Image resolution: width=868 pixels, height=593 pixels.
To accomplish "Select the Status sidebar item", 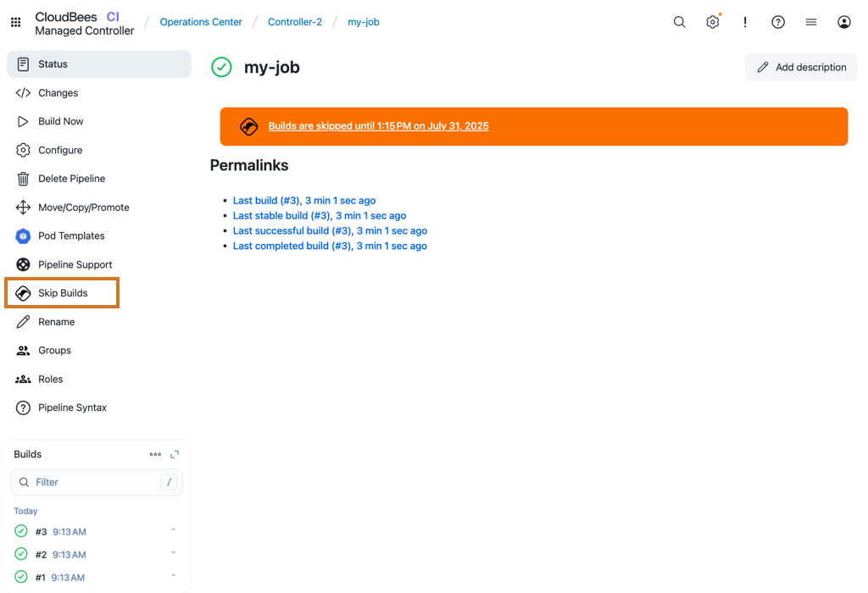I will tap(99, 64).
